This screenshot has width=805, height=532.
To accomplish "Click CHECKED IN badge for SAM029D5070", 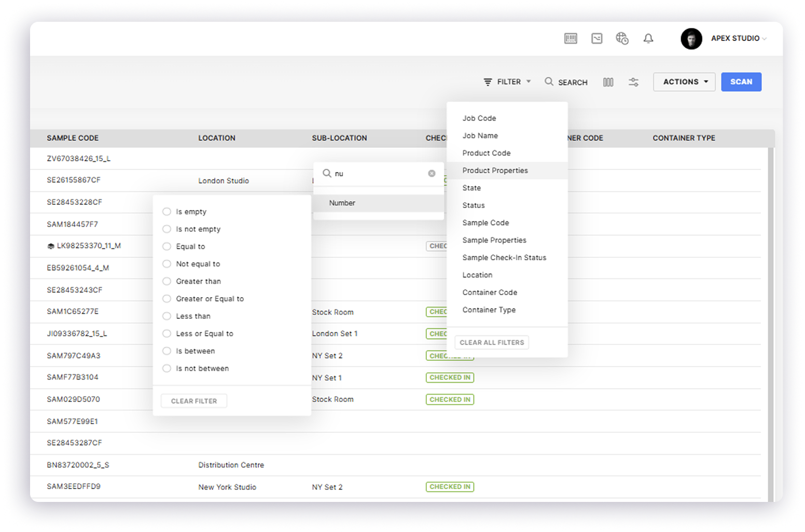I will 450,399.
